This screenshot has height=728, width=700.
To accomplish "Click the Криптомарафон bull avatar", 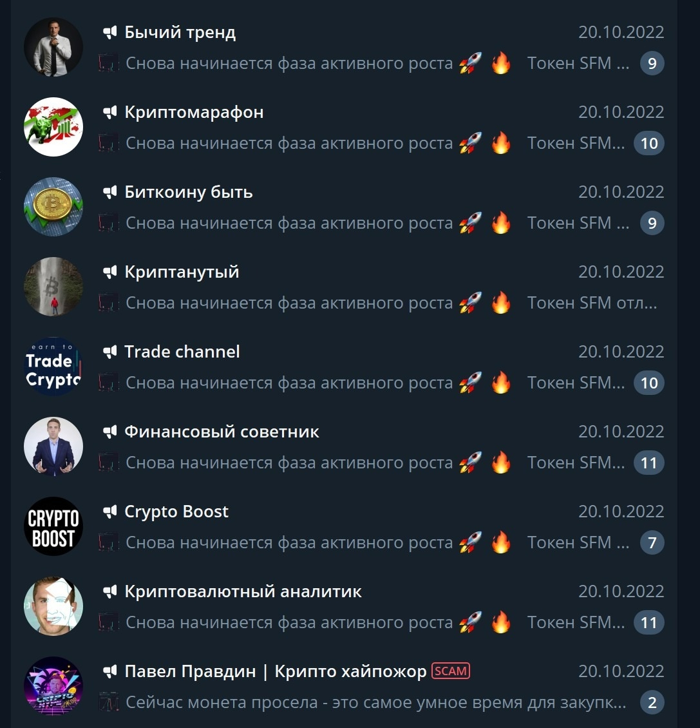I will [x=53, y=127].
